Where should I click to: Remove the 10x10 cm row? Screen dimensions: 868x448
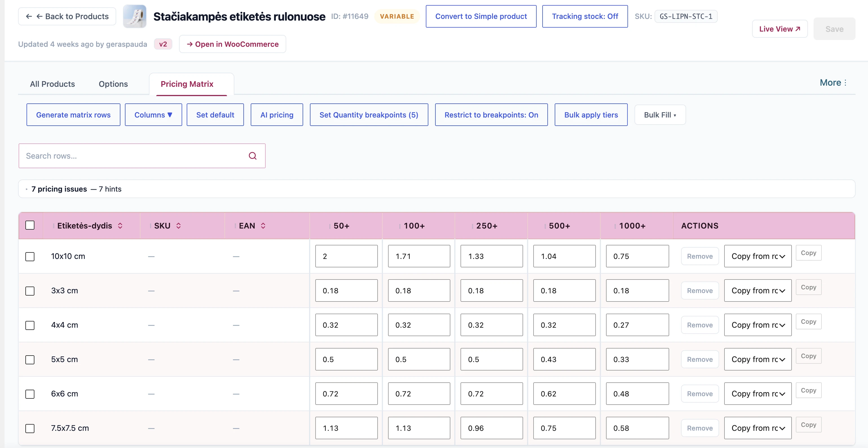(x=700, y=256)
